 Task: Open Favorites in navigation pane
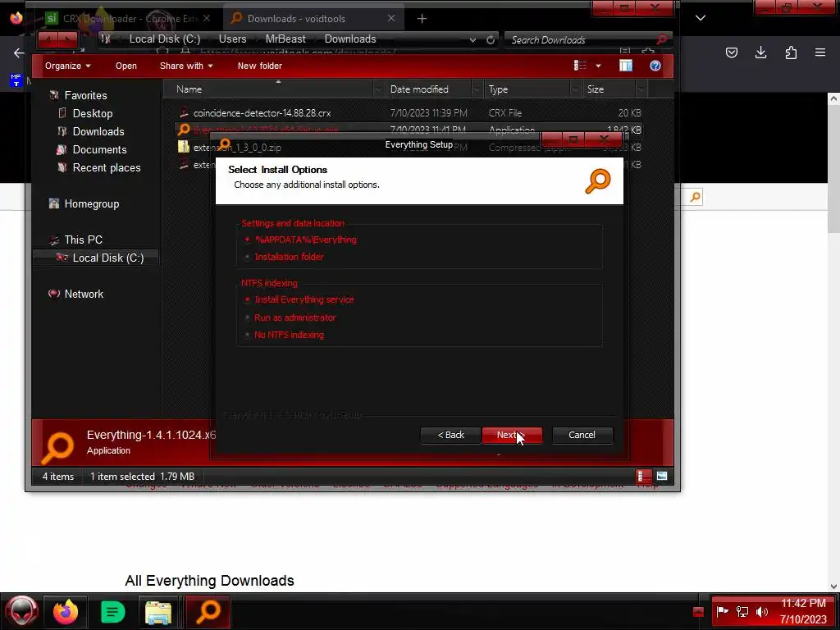coord(85,95)
